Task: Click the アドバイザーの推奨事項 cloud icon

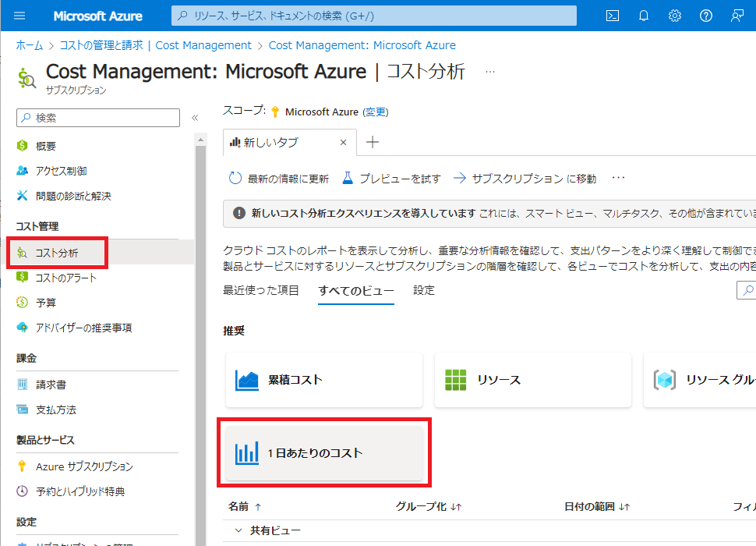Action: click(x=22, y=328)
